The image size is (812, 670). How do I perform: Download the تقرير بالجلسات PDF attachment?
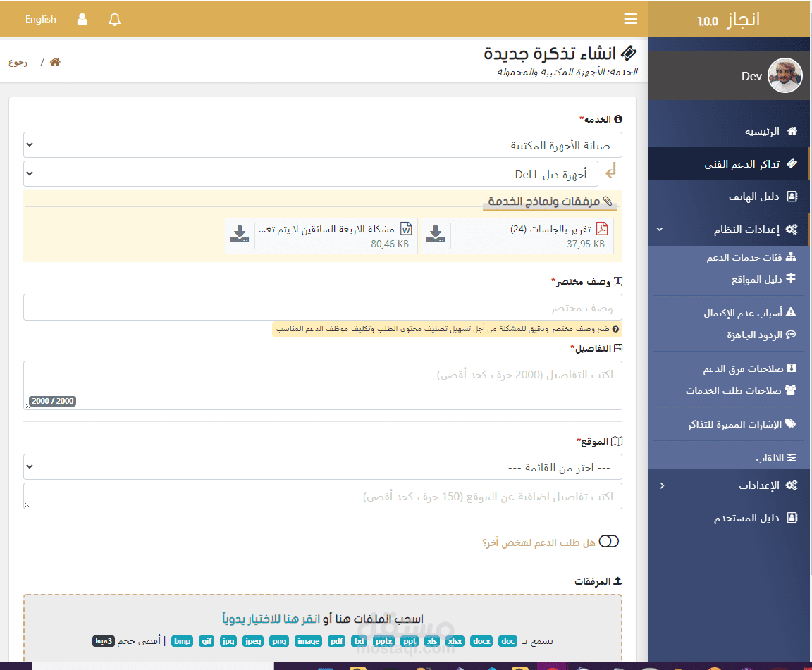tap(436, 235)
